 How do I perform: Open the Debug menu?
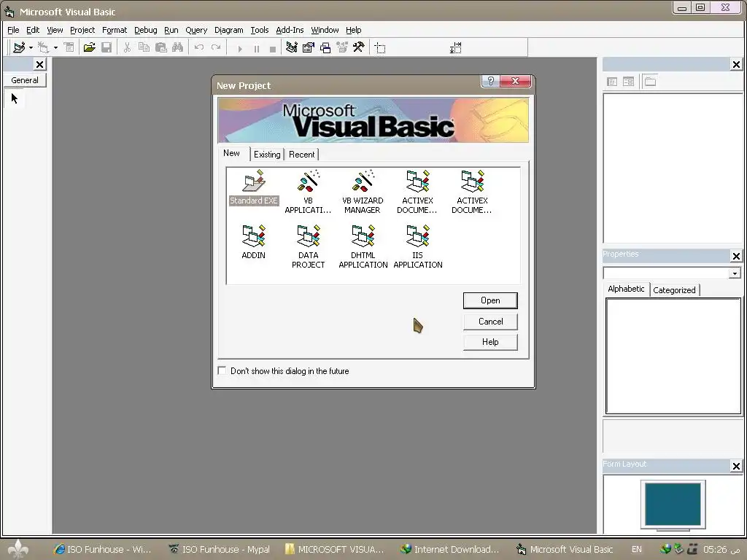146,30
